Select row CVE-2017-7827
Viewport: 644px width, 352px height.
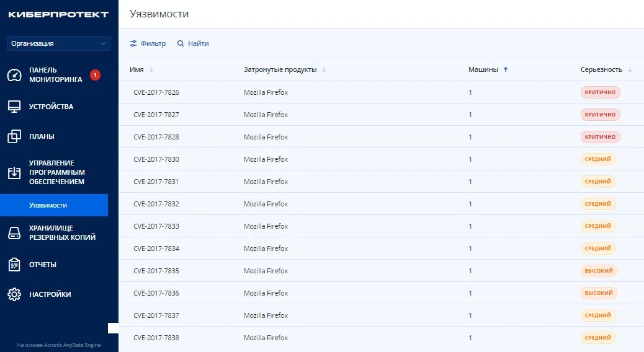[x=381, y=115]
